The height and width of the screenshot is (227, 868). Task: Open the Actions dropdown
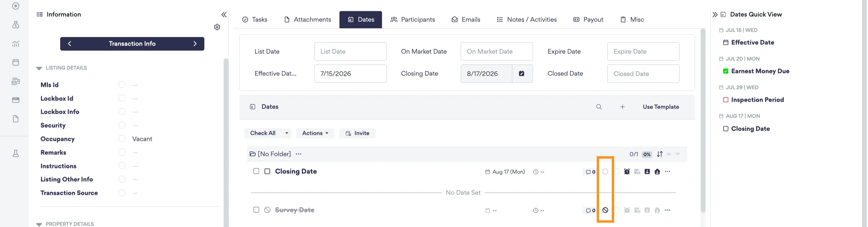tap(315, 133)
